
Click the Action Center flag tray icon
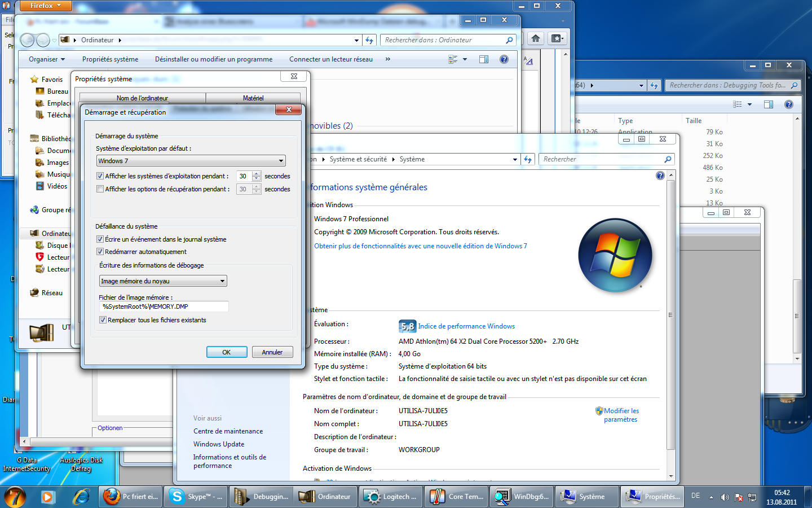[x=738, y=497]
